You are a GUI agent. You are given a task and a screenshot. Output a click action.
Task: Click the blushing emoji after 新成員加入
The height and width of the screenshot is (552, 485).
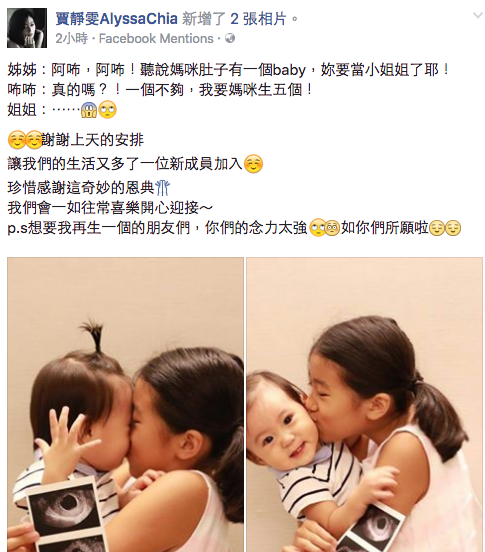pos(253,164)
